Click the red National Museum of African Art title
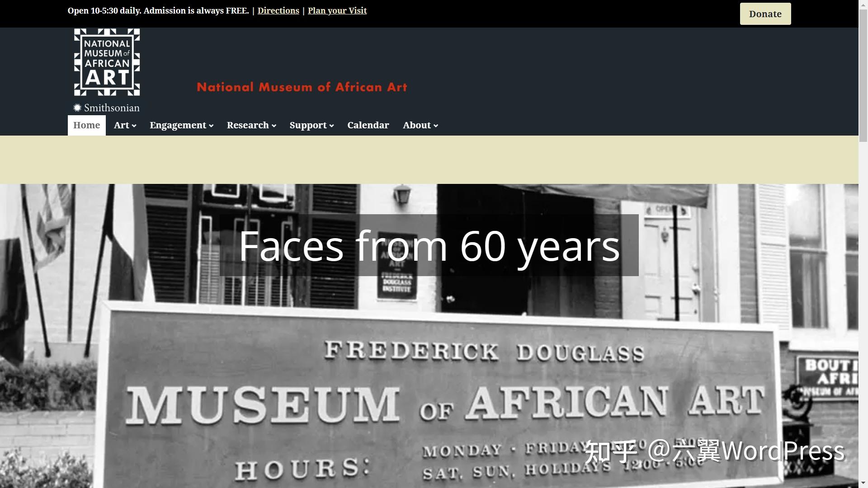The image size is (868, 488). [x=302, y=87]
